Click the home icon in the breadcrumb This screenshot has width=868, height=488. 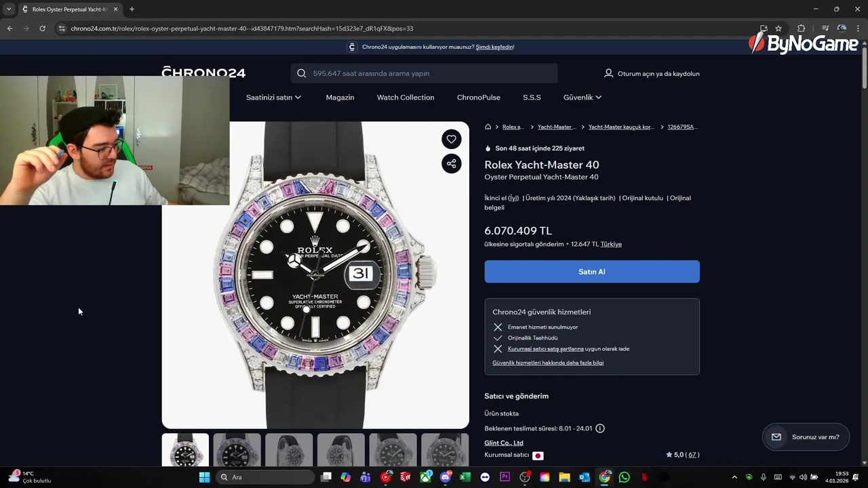pyautogui.click(x=488, y=127)
